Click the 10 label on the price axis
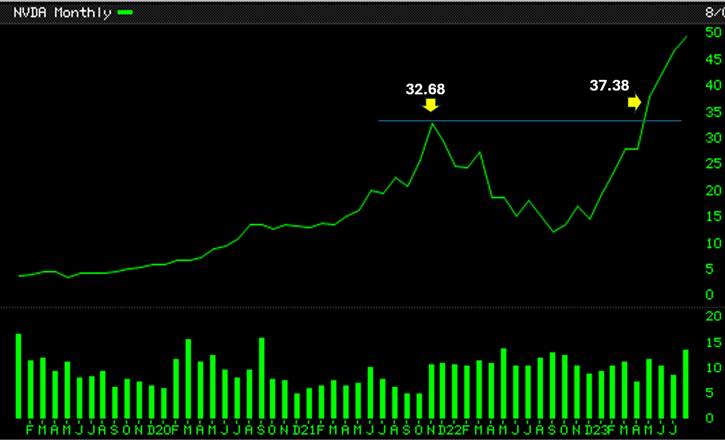 tap(713, 243)
